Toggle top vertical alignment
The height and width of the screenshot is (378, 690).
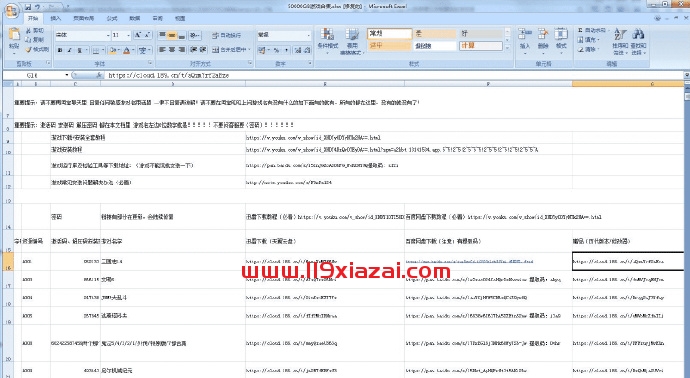tap(162, 35)
